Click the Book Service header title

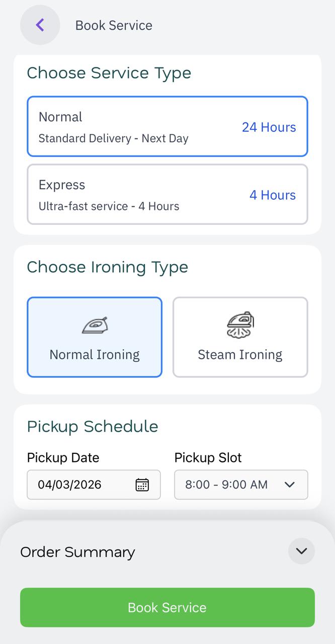[114, 25]
